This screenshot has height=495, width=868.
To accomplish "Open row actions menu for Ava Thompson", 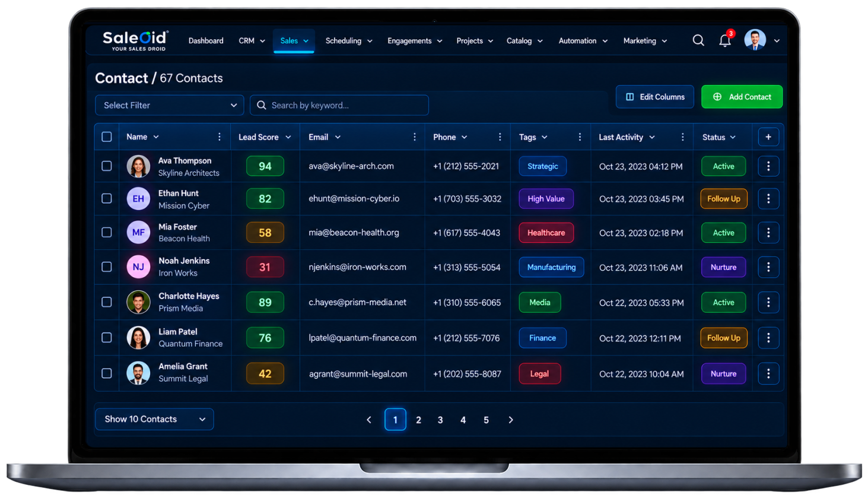I will [768, 166].
